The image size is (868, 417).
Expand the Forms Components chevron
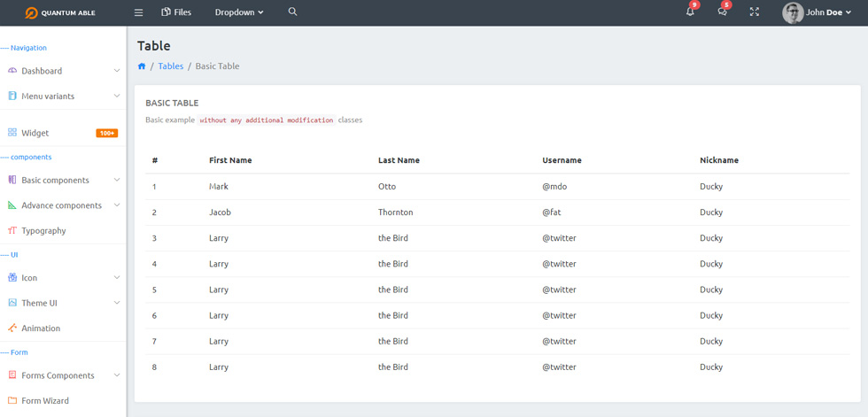click(117, 375)
